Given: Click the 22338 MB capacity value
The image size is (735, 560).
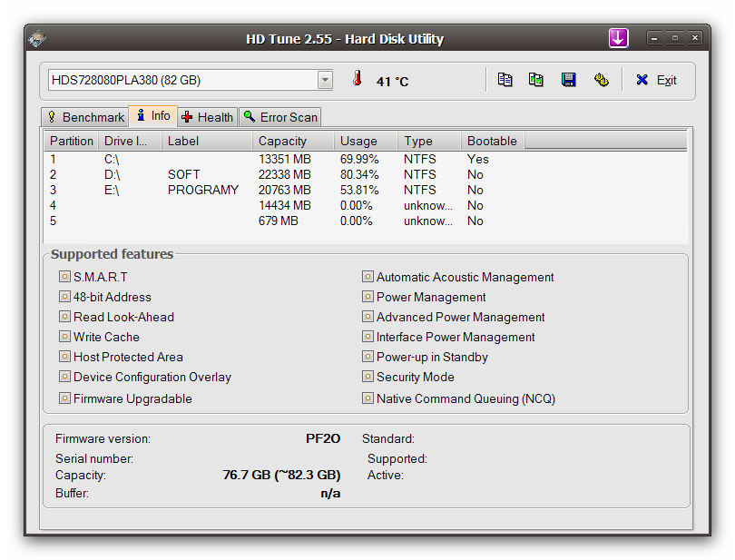Looking at the screenshot, I should [x=285, y=175].
